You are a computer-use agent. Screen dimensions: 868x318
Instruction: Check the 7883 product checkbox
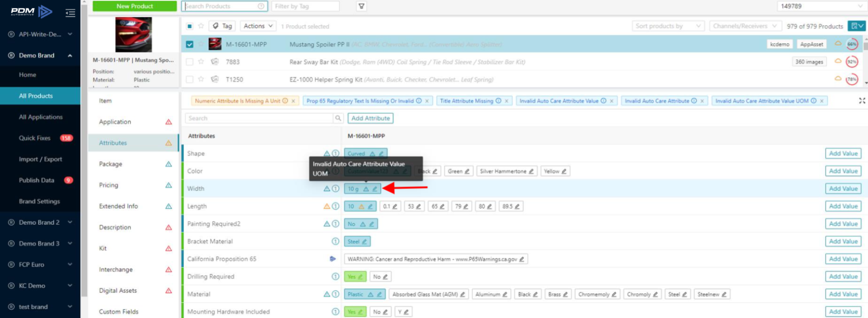coord(190,62)
